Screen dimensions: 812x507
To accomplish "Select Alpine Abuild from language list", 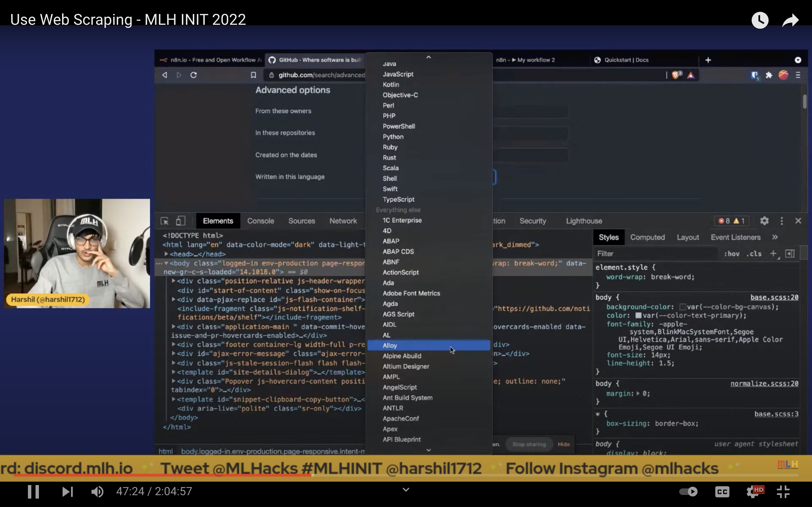I will 402,356.
